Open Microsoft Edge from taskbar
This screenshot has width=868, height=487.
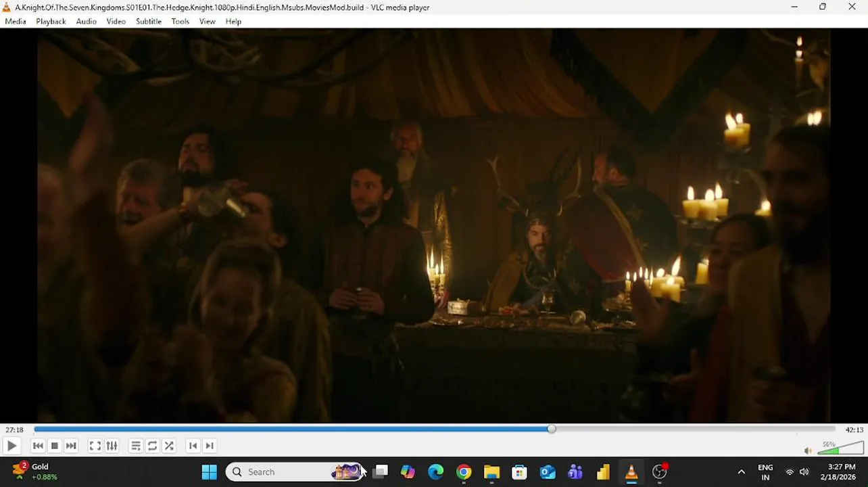[x=436, y=472]
